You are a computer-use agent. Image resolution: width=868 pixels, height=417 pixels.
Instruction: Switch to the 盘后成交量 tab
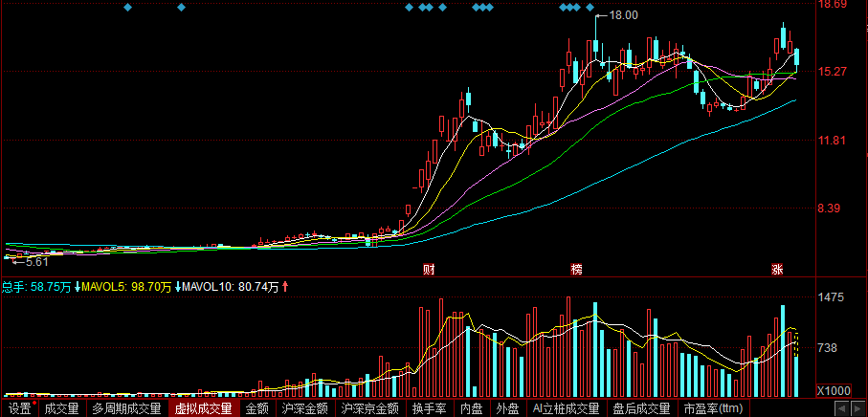point(641,408)
